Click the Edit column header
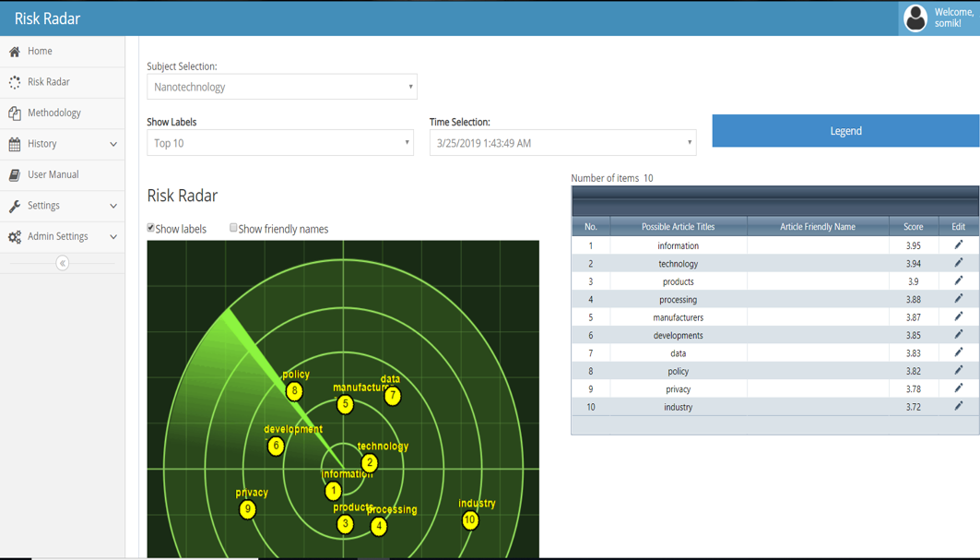Viewport: 980px width, 560px height. click(959, 227)
